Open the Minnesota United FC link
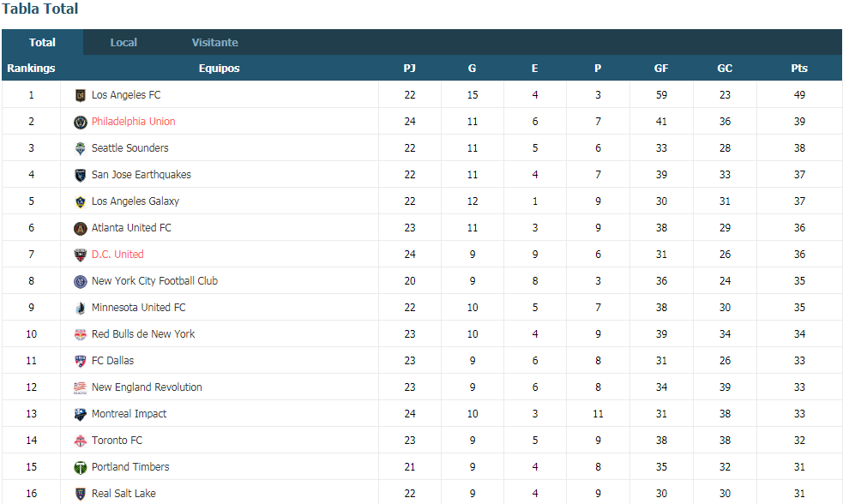 (139, 308)
